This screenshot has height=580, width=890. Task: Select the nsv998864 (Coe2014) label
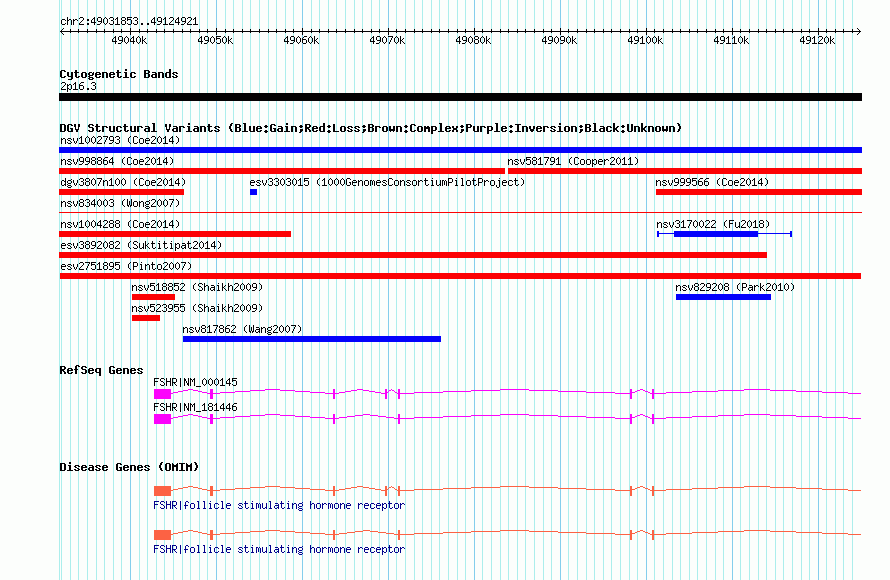[x=117, y=161]
